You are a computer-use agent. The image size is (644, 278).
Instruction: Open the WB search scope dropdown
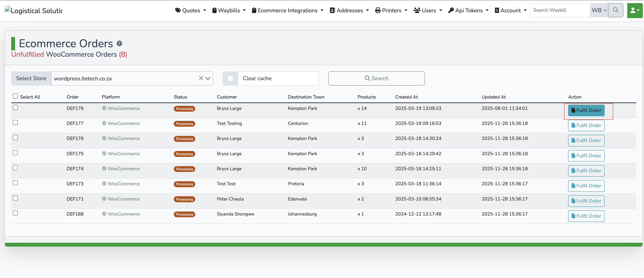599,10
